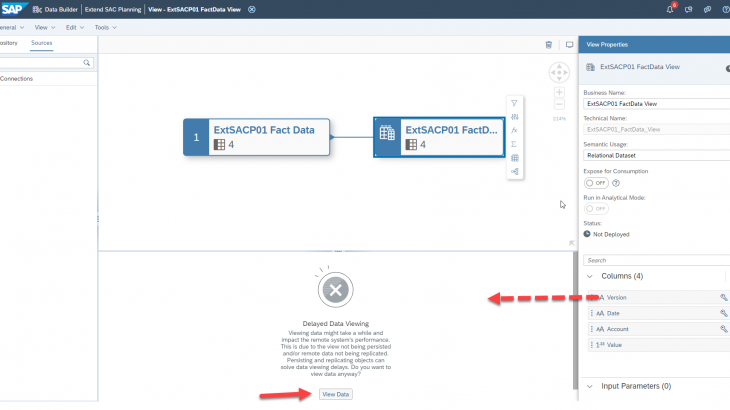Open notifications bell icon
The width and height of the screenshot is (730, 410).
click(x=670, y=9)
